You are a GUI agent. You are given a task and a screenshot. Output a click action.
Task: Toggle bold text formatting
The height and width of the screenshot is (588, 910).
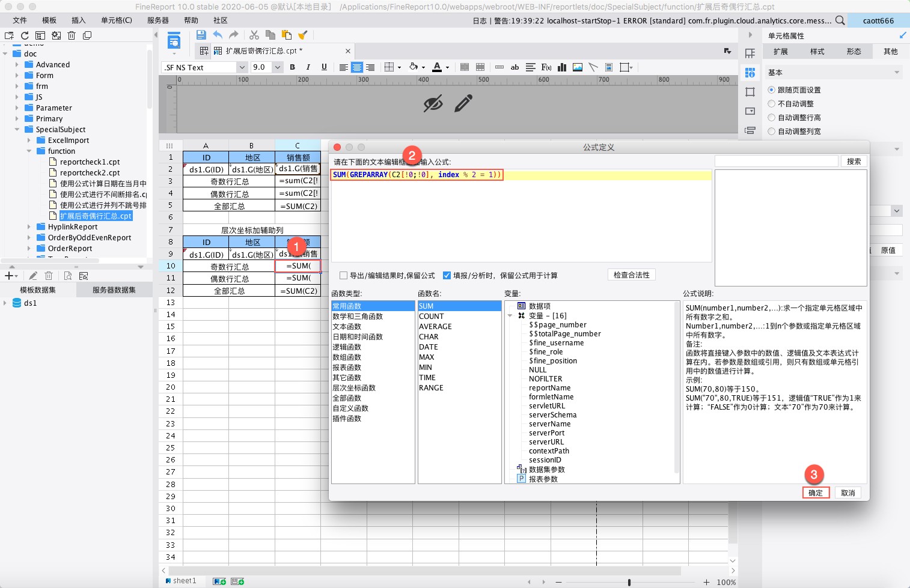click(x=293, y=67)
